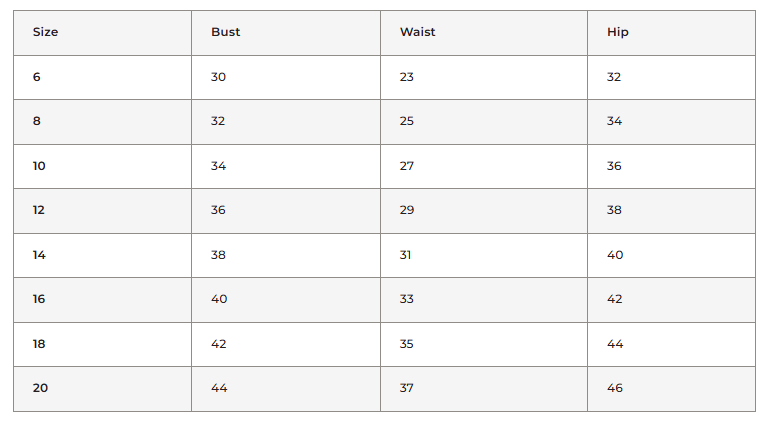Click the Hip column header
The height and width of the screenshot is (422, 761).
pos(617,32)
